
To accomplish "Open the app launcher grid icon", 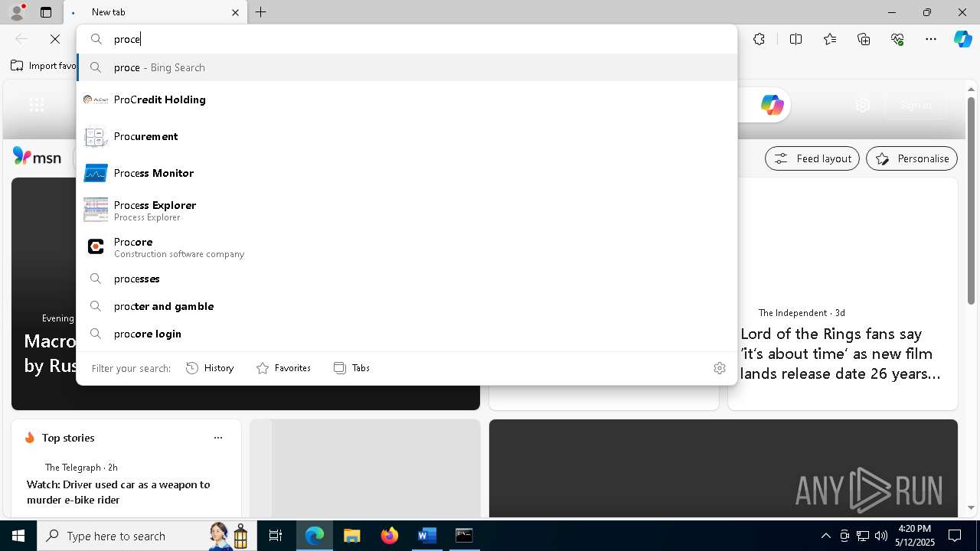I will point(36,105).
